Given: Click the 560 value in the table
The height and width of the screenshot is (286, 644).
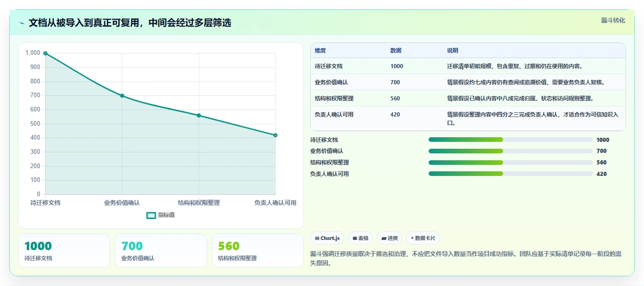Looking at the screenshot, I should click(x=395, y=99).
